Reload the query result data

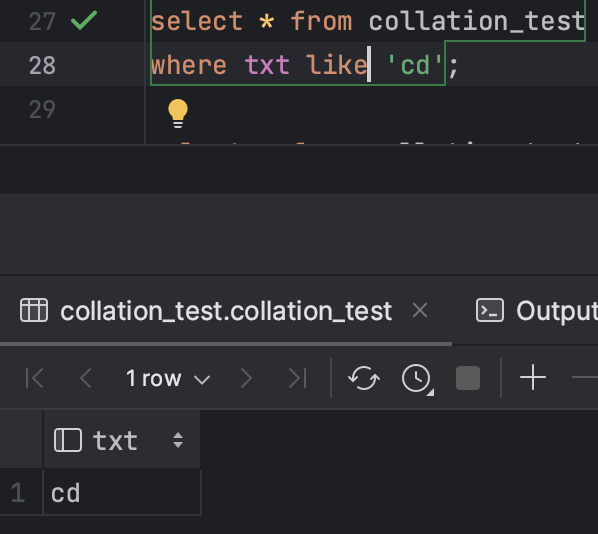(363, 378)
